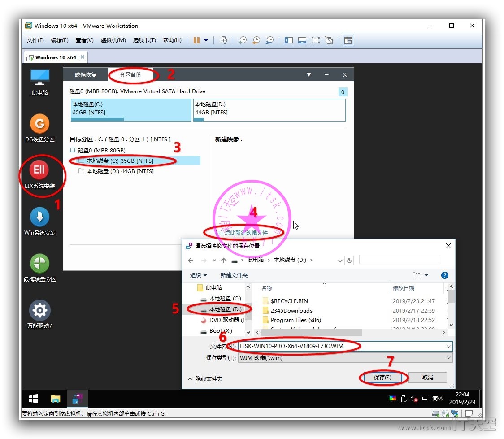Open the Windows Start button
This screenshot has height=439, width=504.
tap(33, 399)
